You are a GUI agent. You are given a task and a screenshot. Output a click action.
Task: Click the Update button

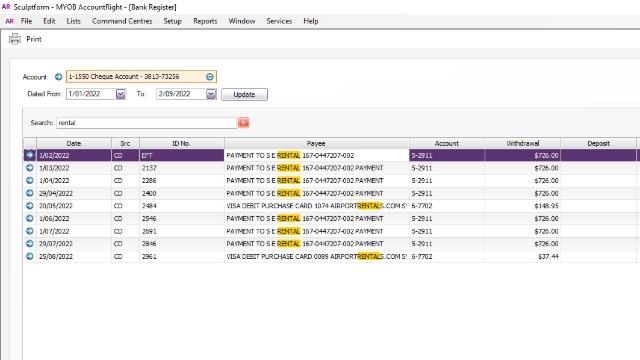tap(244, 94)
